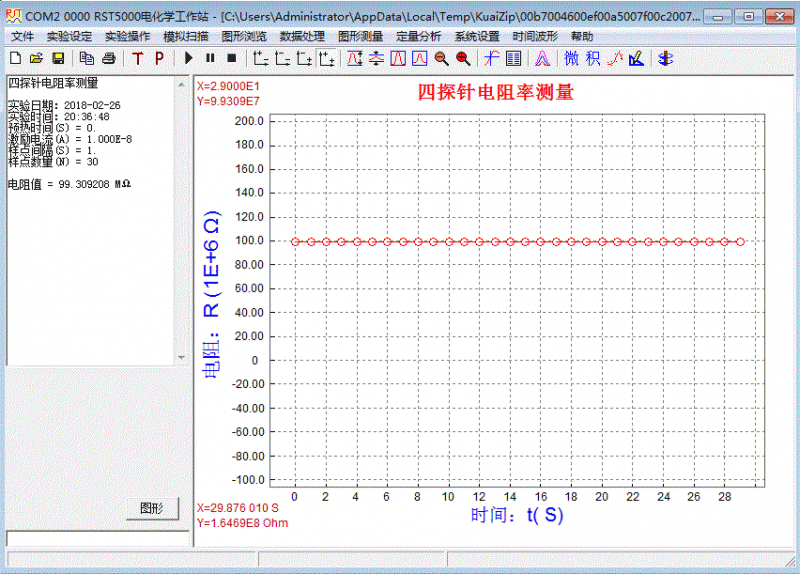The height and width of the screenshot is (574, 800).
Task: Stop the experiment with the square button
Action: click(x=231, y=58)
